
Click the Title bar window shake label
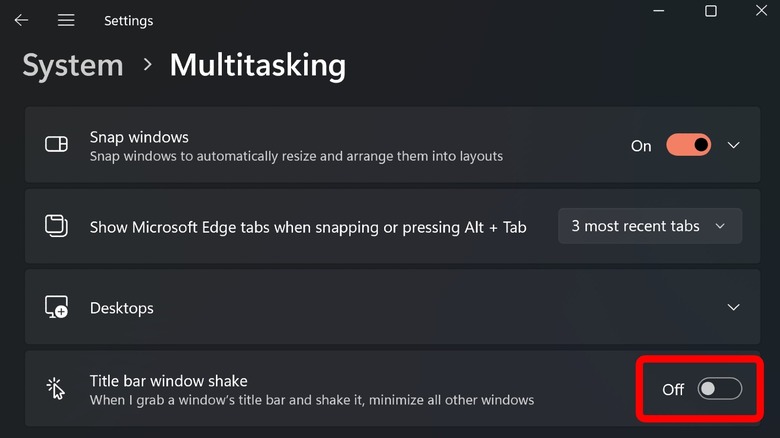pyautogui.click(x=169, y=380)
